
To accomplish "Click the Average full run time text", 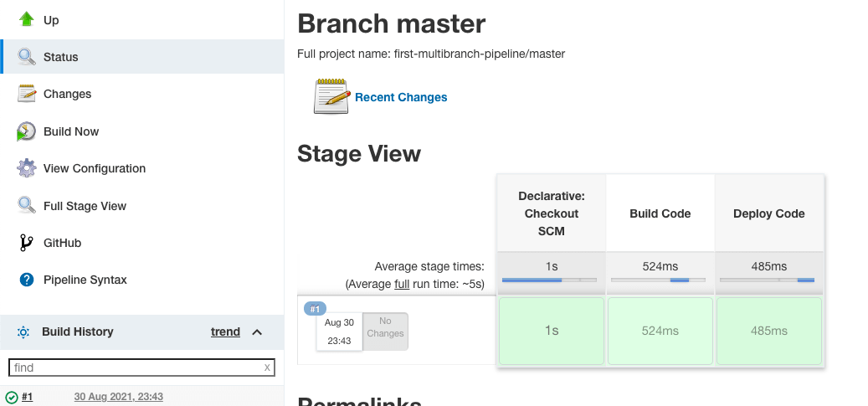I will (x=415, y=284).
